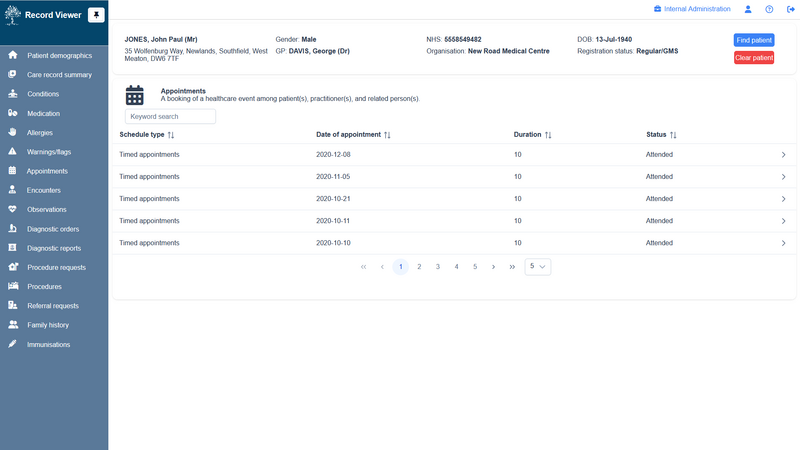Click the Appointments calendar icon in sidebar

[x=12, y=171]
